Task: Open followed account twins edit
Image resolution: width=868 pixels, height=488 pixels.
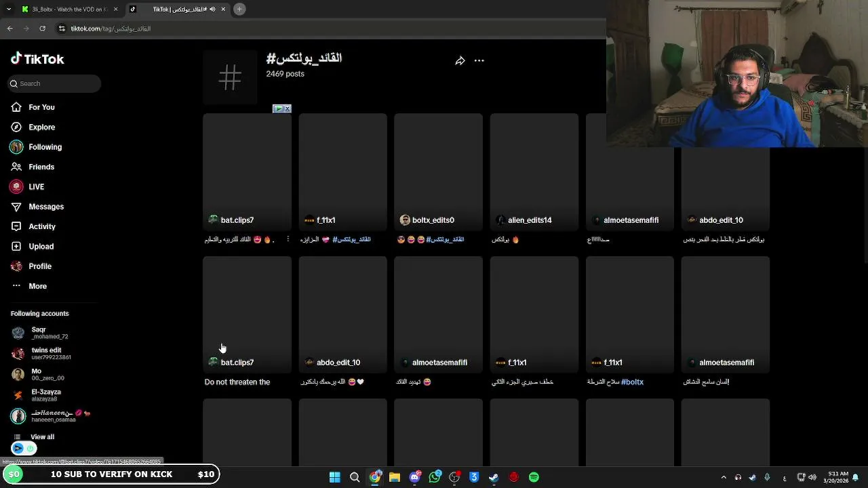Action: pos(42,354)
